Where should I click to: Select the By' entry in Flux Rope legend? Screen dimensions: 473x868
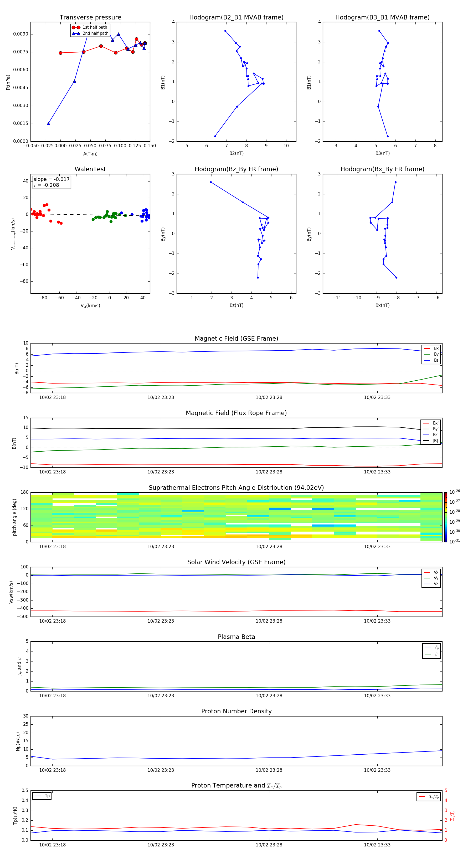pyautogui.click(x=431, y=429)
